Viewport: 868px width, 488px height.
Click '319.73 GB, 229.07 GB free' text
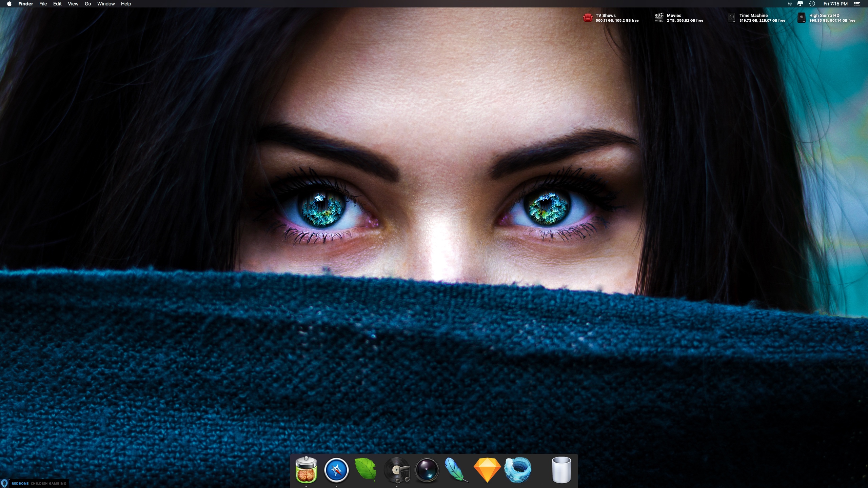coord(762,20)
